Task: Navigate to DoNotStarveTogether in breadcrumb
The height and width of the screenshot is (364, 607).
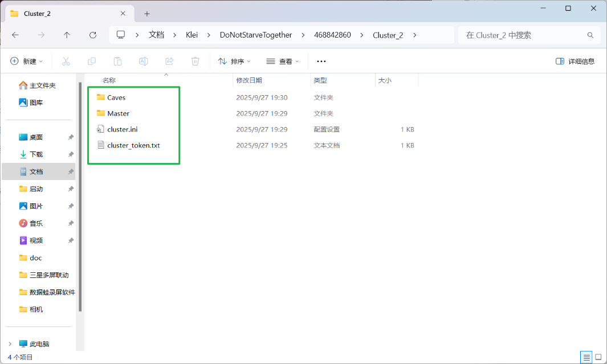Action: [x=255, y=35]
